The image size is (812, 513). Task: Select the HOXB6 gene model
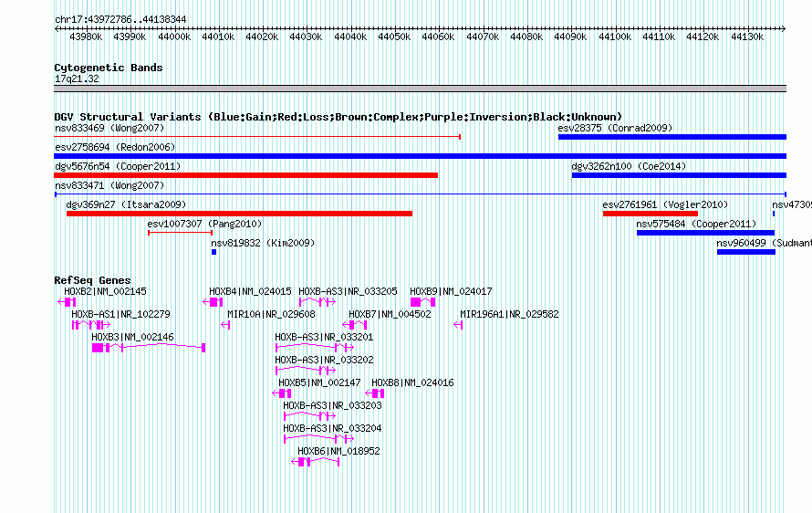pyautogui.click(x=316, y=462)
